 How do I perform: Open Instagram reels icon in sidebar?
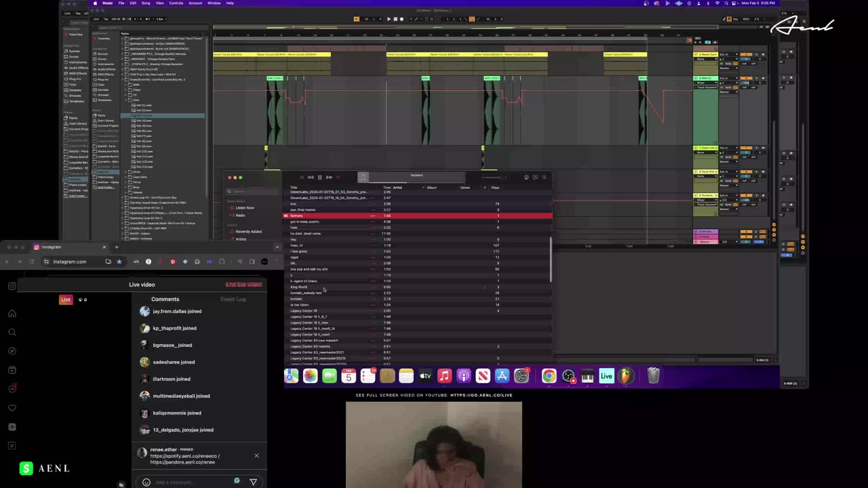[x=12, y=370]
